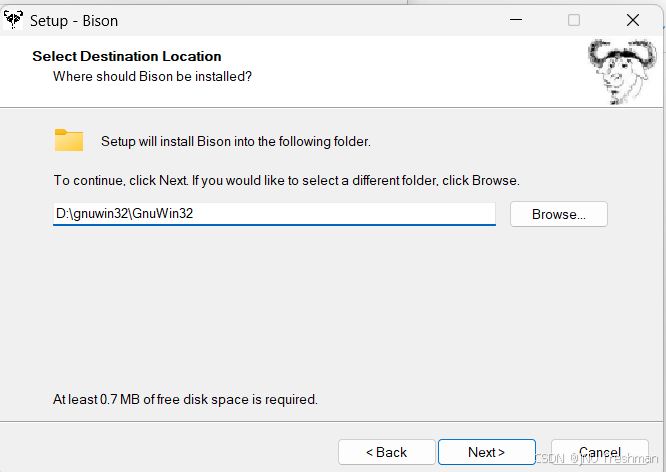This screenshot has height=472, width=666.
Task: Click the disabled maximize window button
Action: [x=574, y=20]
